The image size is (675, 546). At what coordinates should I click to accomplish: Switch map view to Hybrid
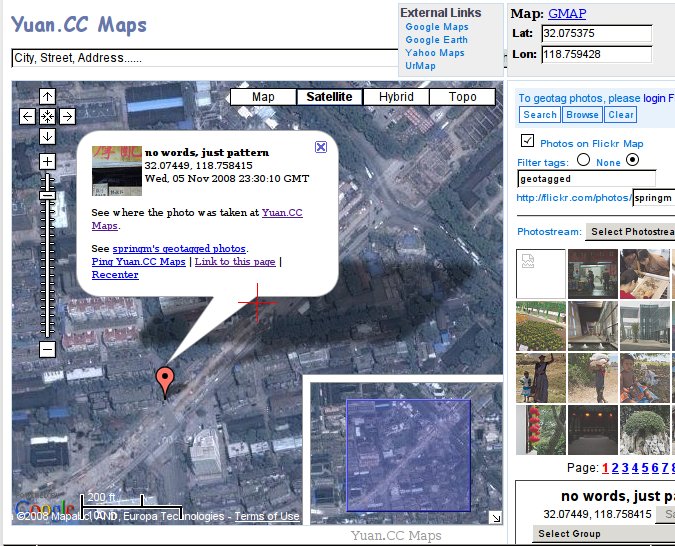[396, 97]
